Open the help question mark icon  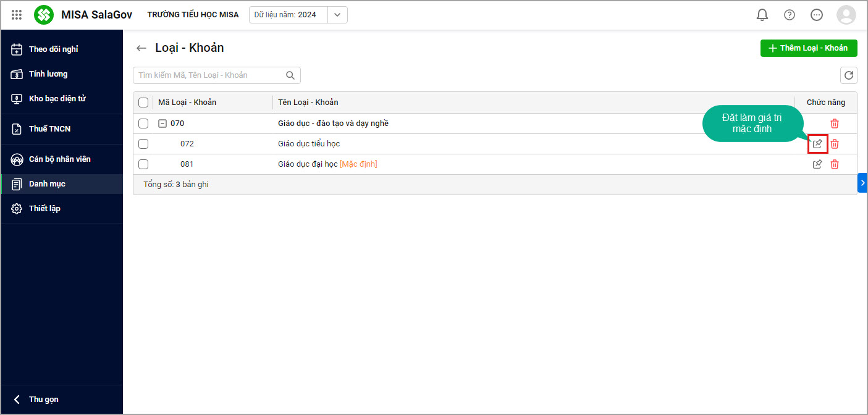pos(789,15)
